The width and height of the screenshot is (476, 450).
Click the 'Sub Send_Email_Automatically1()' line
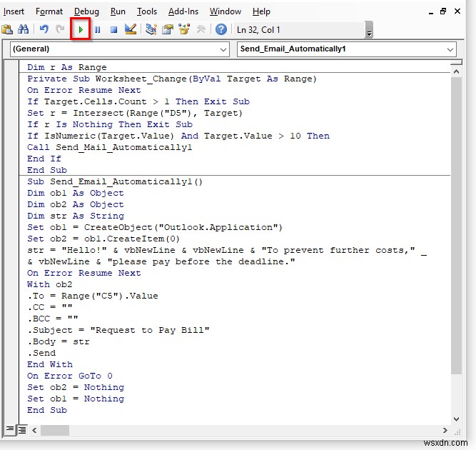[115, 181]
